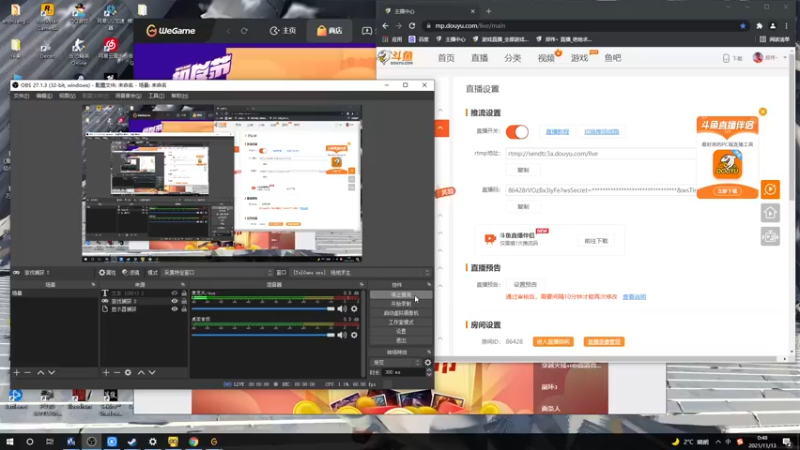Click the refresh icon in the WeGame window

pos(244,31)
